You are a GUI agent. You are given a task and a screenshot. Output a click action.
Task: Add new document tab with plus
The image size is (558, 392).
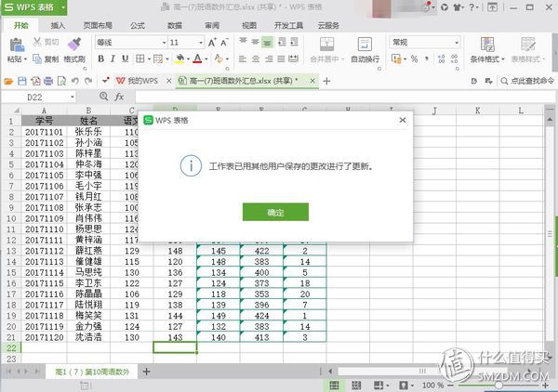click(326, 82)
